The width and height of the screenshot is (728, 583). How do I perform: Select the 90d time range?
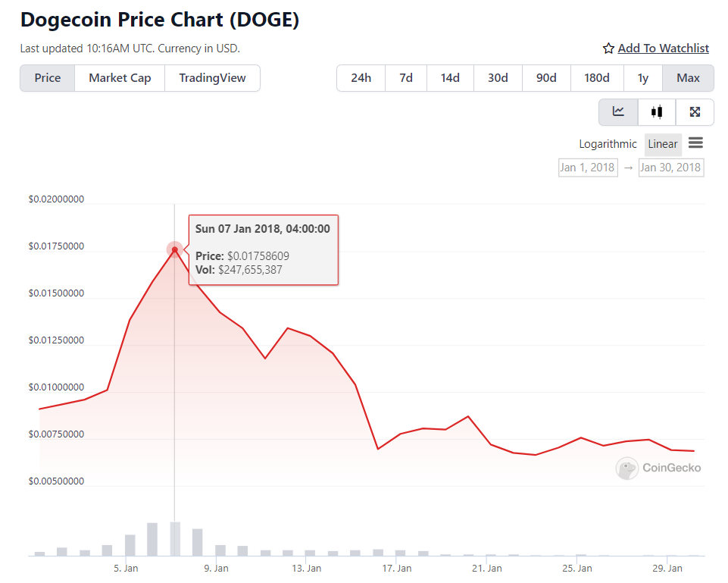pyautogui.click(x=546, y=78)
